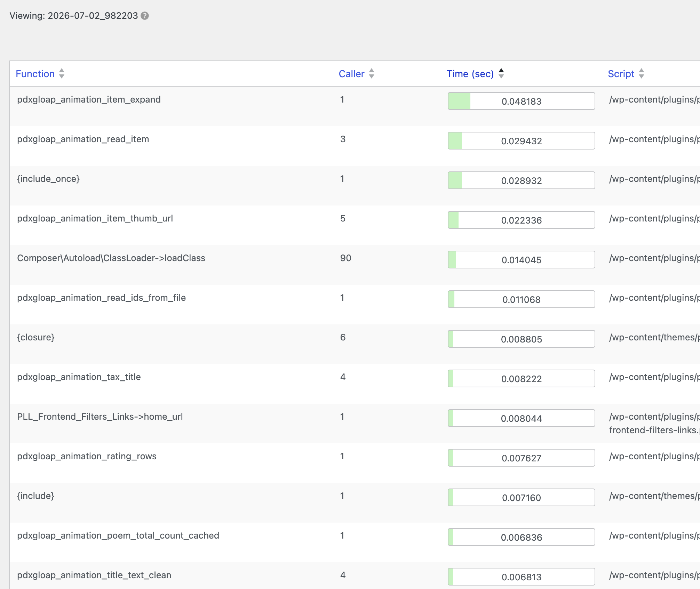This screenshot has width=700, height=589.
Task: Sort by Caller column header
Action: coord(351,74)
